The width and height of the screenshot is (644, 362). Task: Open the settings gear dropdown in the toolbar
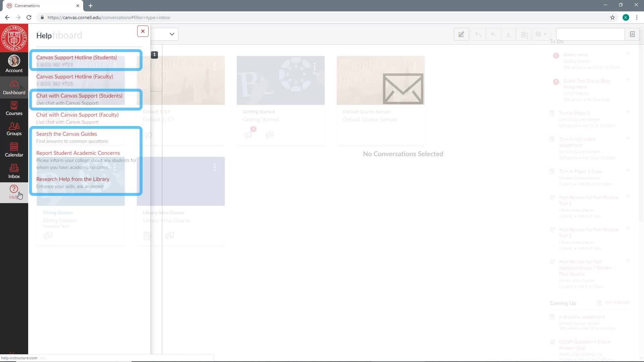pyautogui.click(x=541, y=34)
